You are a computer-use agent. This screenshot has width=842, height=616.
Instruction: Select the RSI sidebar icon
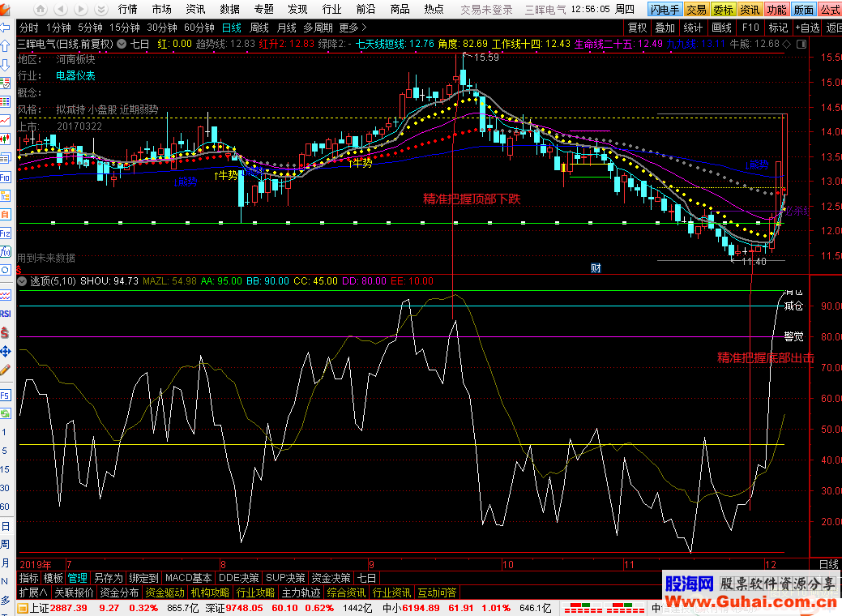click(x=6, y=314)
